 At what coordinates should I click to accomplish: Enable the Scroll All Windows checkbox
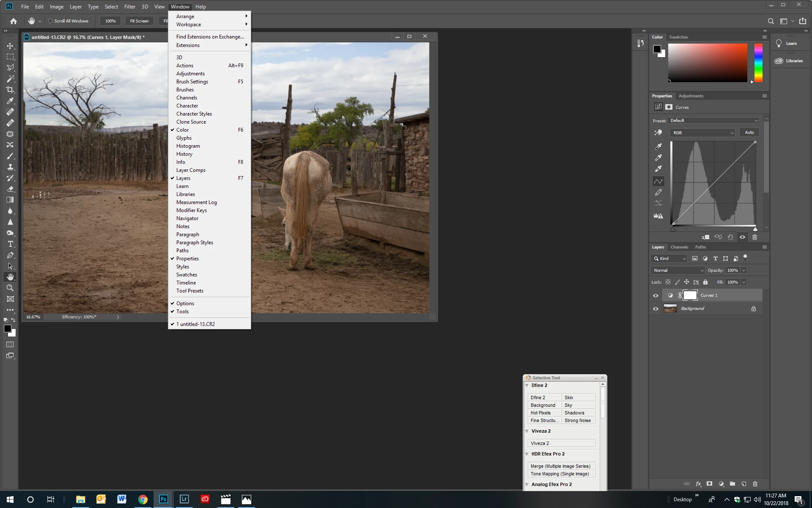click(50, 21)
